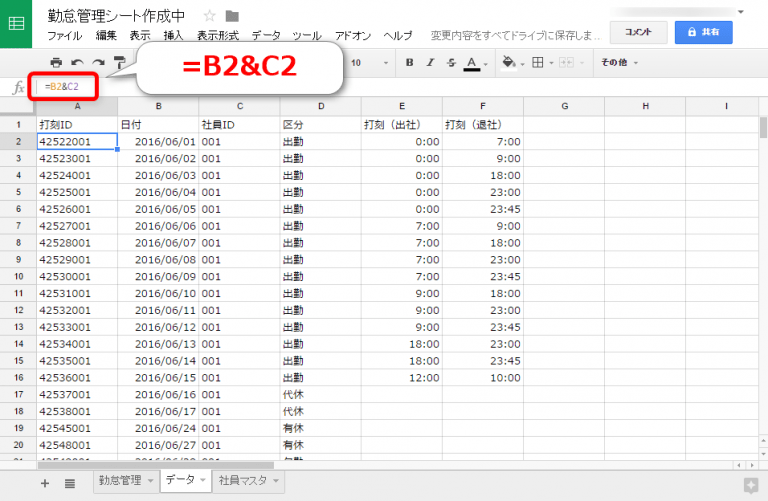The height and width of the screenshot is (501, 768).
Task: Open the move-to-folder icon
Action: click(x=232, y=16)
